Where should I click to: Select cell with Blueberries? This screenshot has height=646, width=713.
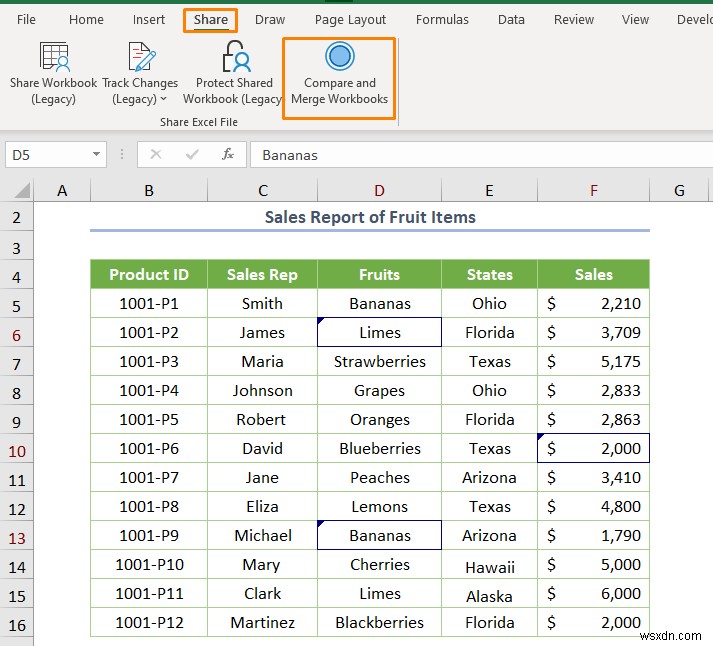[379, 449]
